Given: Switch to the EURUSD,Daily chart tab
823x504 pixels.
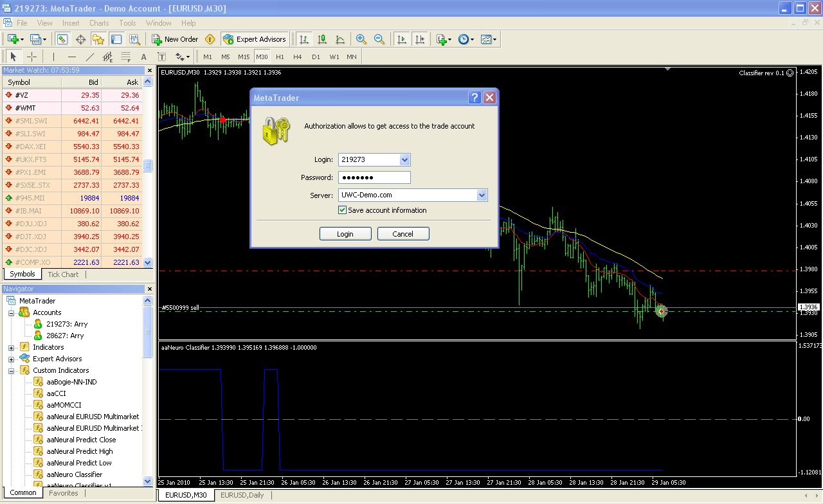Looking at the screenshot, I should (242, 495).
